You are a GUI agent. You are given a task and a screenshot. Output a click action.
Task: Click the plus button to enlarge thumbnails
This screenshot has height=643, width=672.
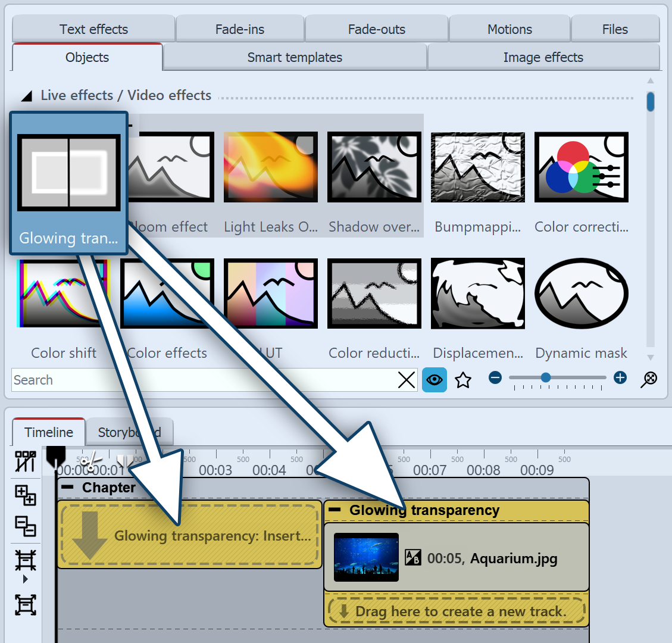pyautogui.click(x=620, y=377)
